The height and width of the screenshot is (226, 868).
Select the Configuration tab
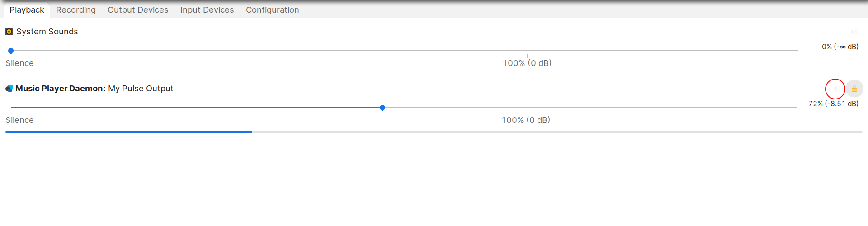point(272,10)
